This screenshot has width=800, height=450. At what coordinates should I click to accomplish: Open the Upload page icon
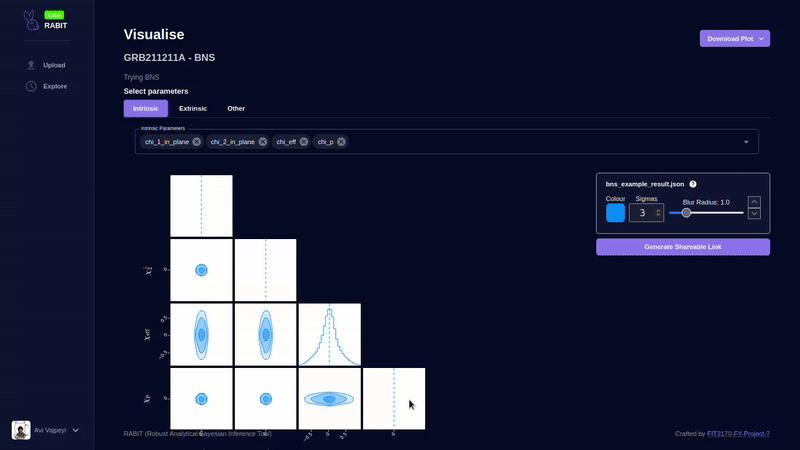(31, 65)
